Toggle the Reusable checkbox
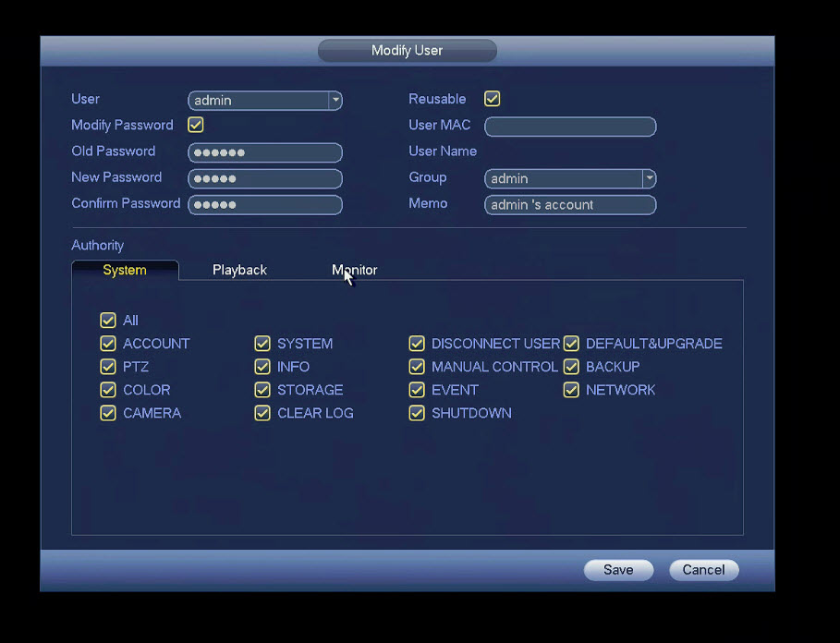Viewport: 840px width, 643px height. 493,99
